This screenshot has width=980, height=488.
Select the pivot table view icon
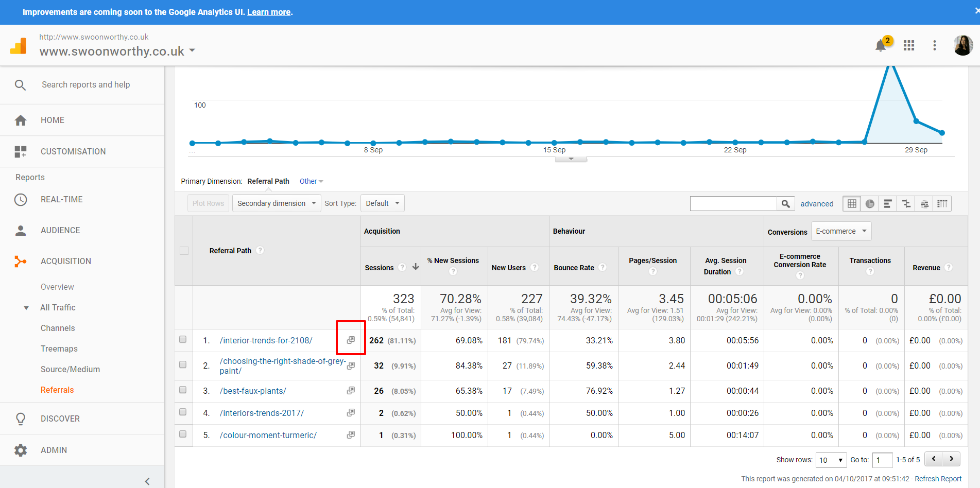tap(942, 204)
